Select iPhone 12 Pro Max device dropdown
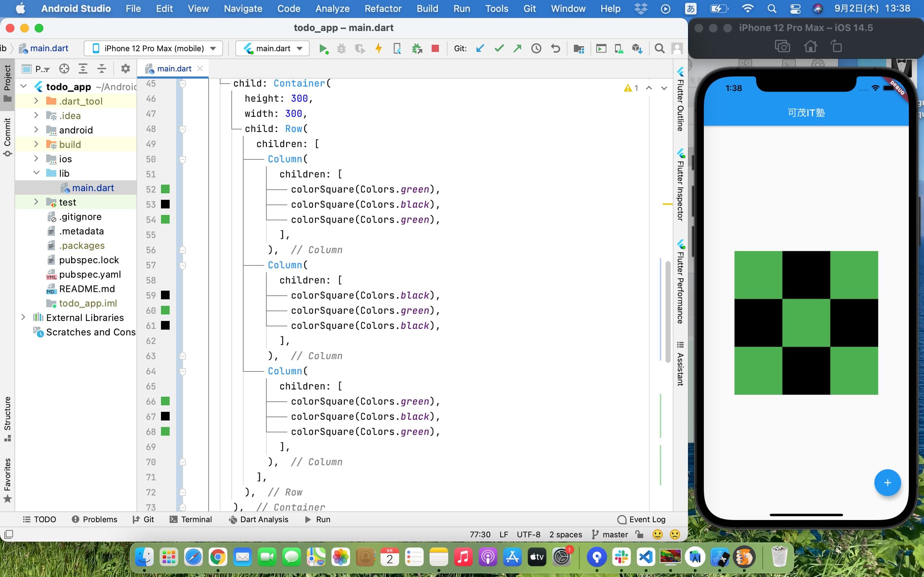924x577 pixels. click(x=154, y=48)
